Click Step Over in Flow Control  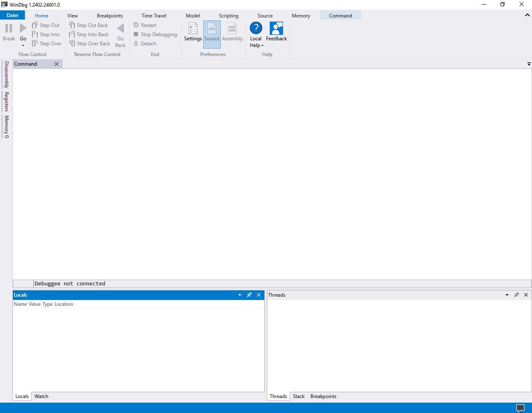(x=47, y=44)
